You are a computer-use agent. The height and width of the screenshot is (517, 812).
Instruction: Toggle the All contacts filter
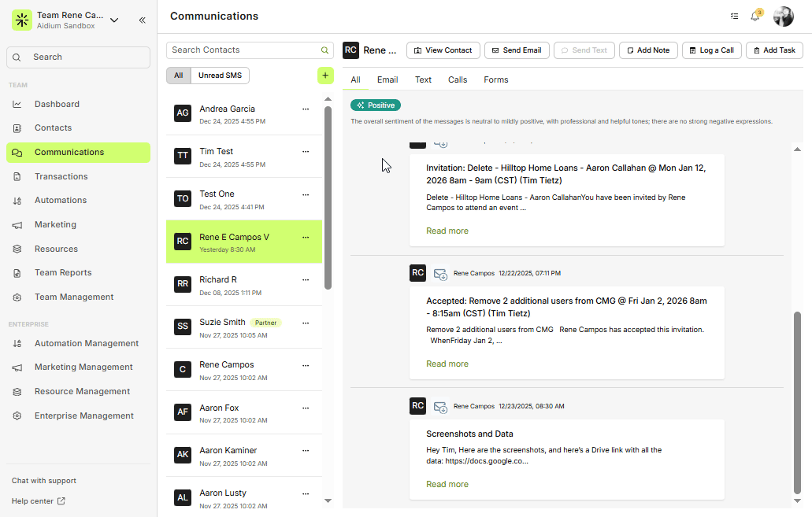click(x=178, y=76)
